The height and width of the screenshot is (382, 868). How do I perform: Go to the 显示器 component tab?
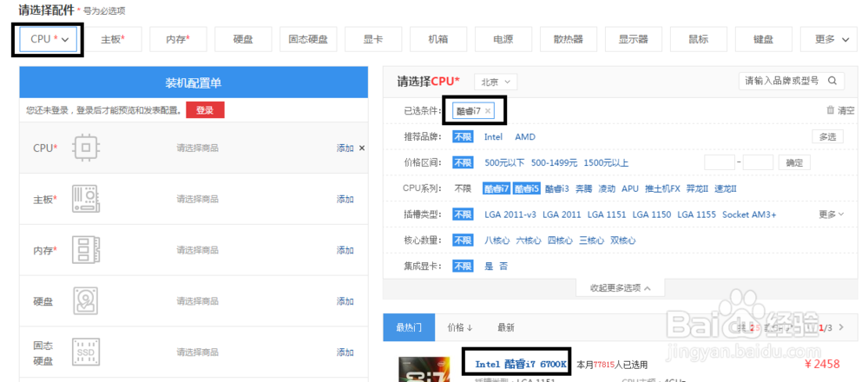click(634, 39)
